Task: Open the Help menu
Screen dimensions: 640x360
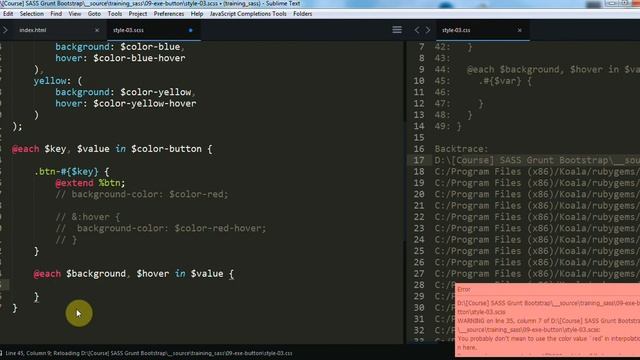Action: (x=197, y=14)
